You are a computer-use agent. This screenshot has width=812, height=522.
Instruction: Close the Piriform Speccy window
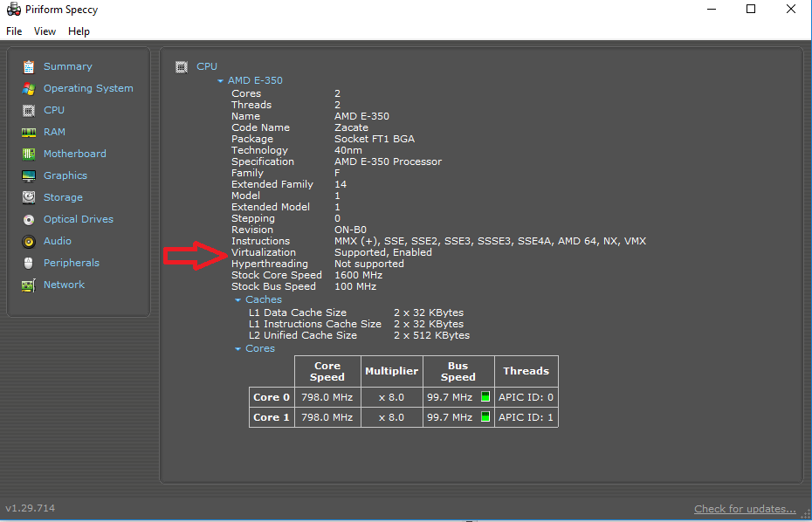(791, 9)
